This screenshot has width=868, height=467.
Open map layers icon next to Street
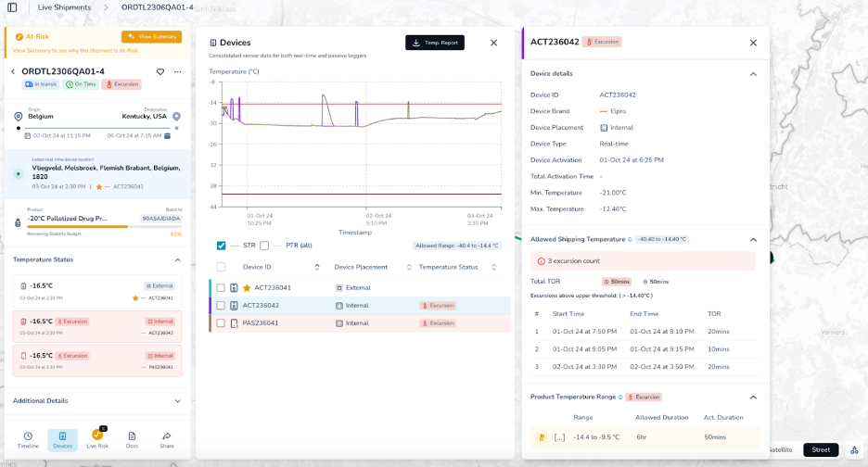click(x=855, y=449)
